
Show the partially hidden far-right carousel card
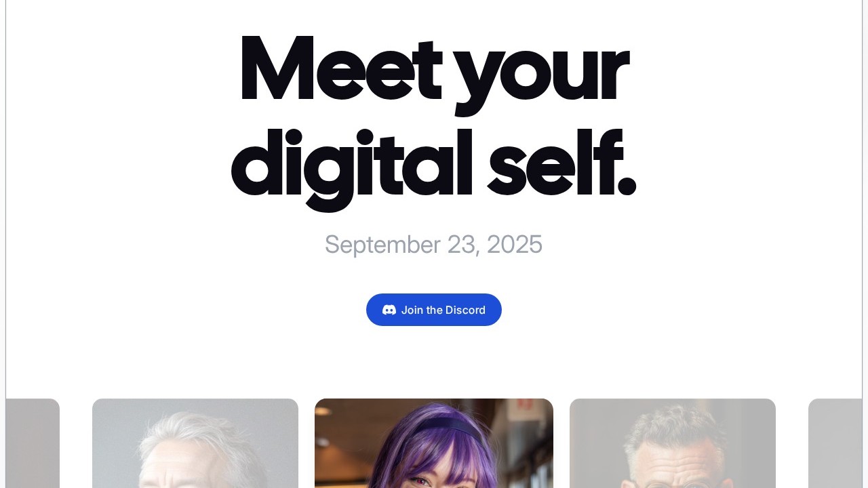(835, 443)
